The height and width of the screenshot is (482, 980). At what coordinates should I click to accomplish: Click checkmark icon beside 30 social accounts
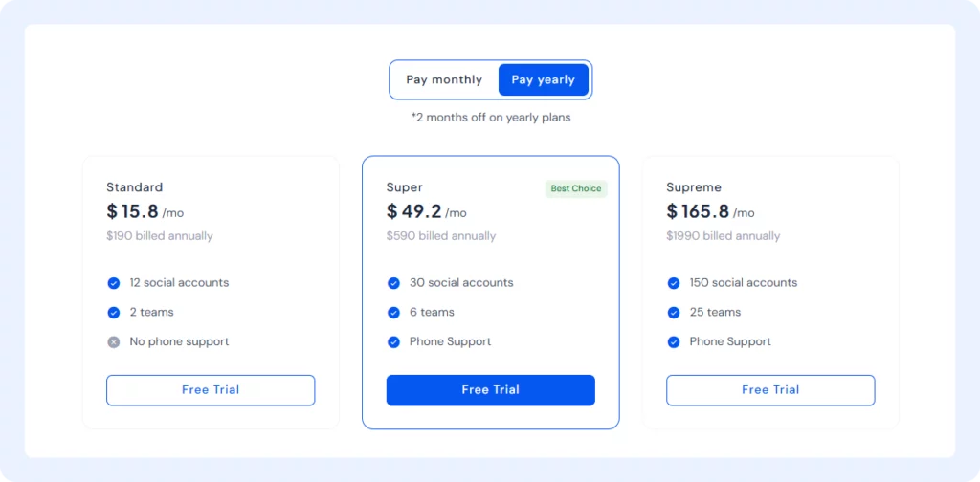[393, 283]
